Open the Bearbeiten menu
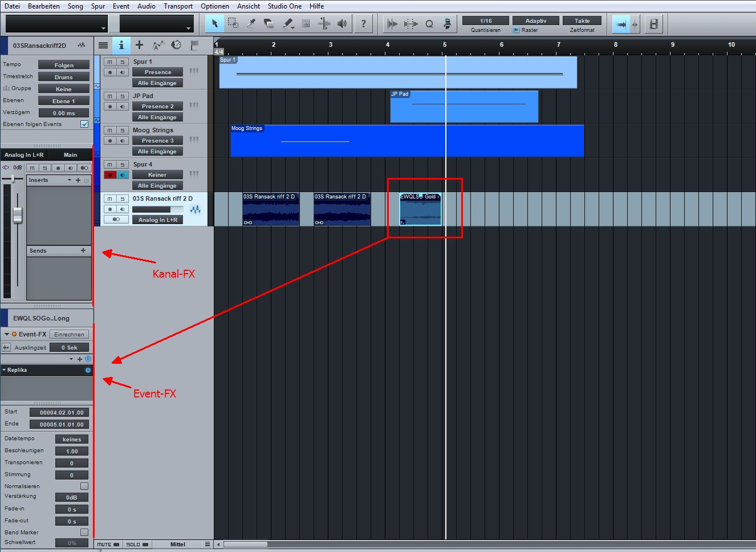 click(44, 6)
